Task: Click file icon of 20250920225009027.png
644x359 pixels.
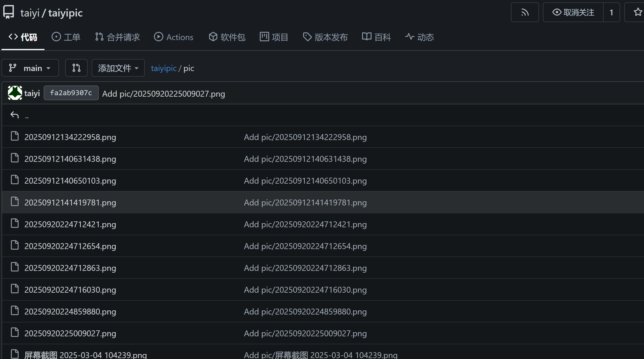Action: click(x=15, y=333)
